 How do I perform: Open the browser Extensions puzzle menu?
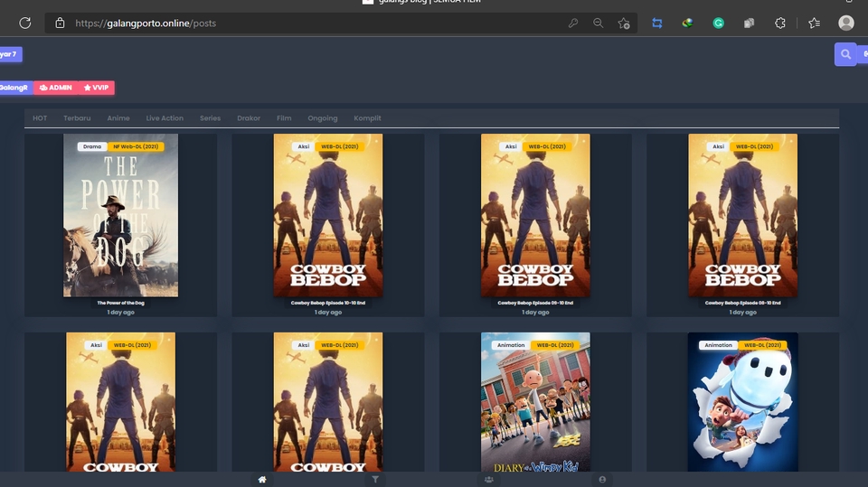click(x=780, y=23)
